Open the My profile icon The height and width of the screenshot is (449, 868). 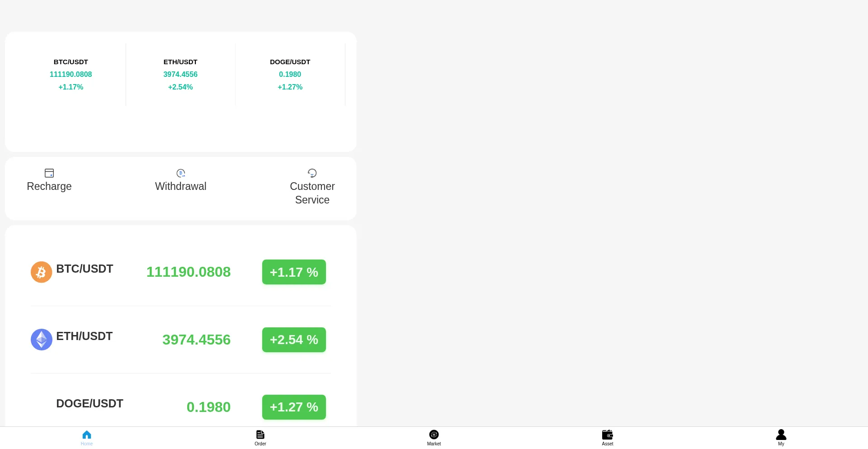point(781,435)
